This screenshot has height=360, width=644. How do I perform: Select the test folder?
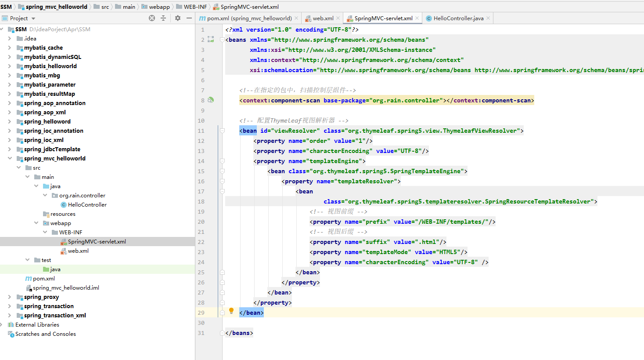pos(46,260)
